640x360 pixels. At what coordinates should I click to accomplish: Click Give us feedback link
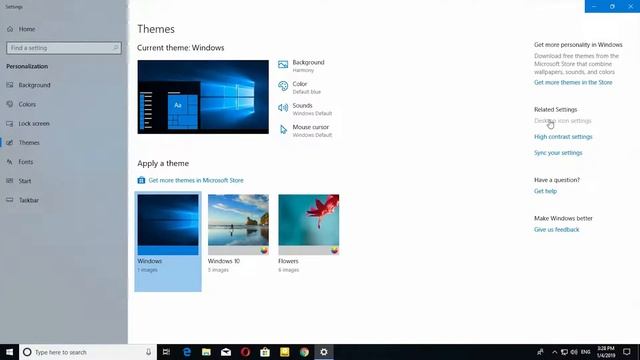556,229
